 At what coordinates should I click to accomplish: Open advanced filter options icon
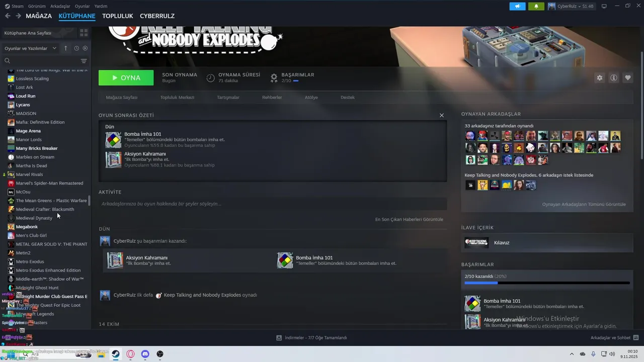coord(84,61)
